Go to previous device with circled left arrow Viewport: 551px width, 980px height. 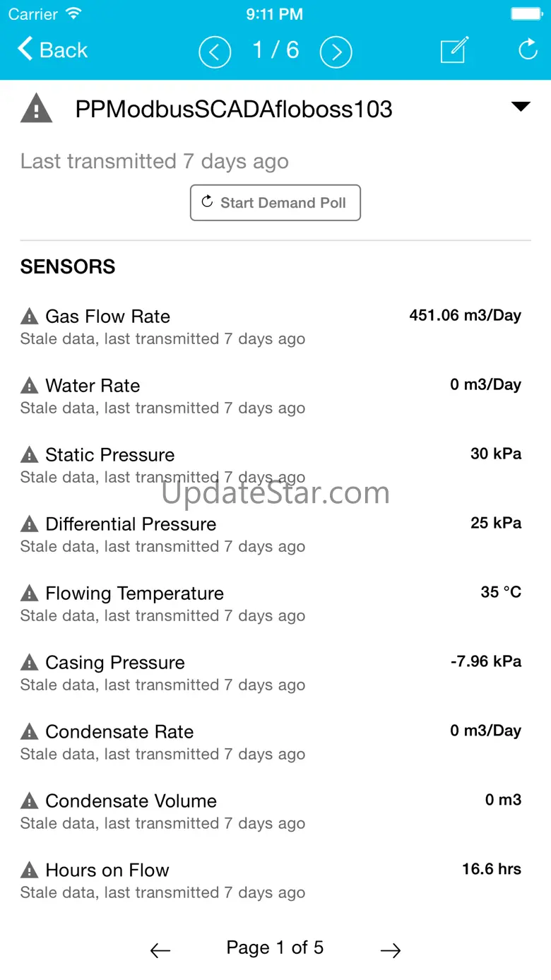[x=215, y=52]
